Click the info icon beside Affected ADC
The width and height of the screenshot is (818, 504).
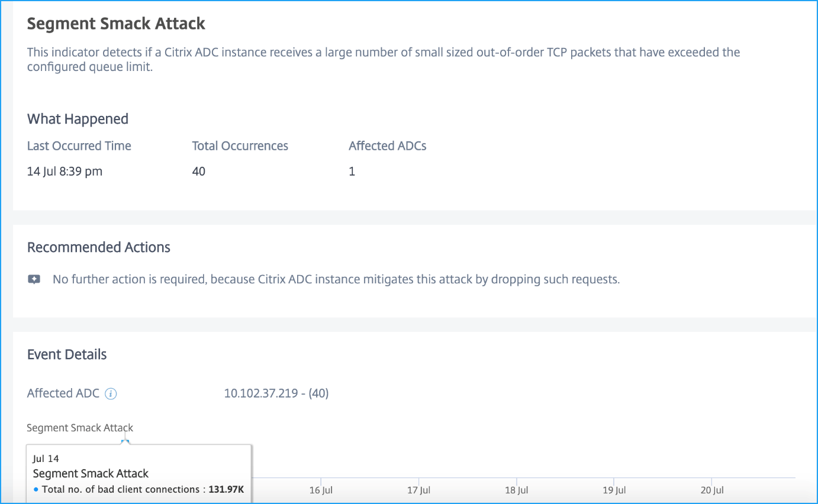(x=111, y=393)
